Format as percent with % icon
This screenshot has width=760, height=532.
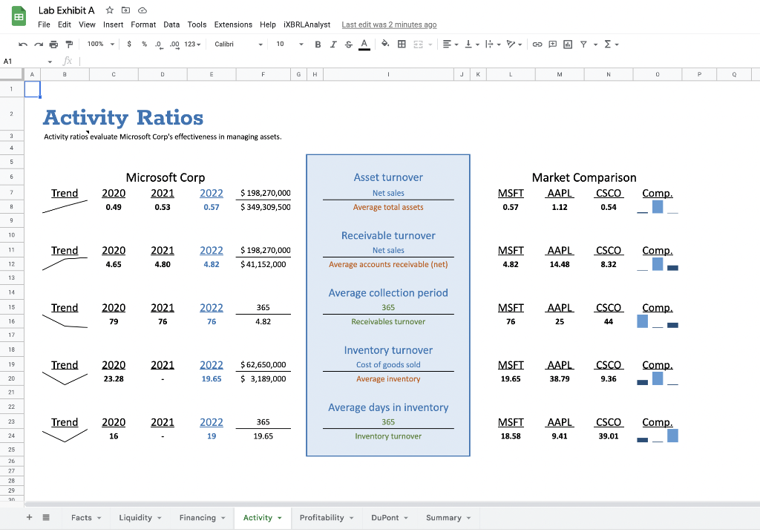[145, 44]
